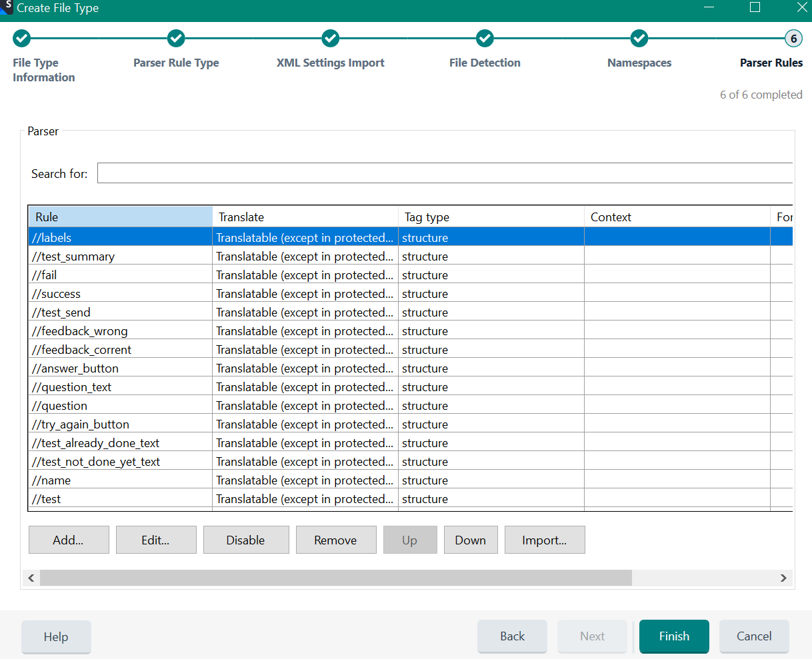Select the //test_send rule row
The width and height of the screenshot is (812, 659).
point(411,313)
